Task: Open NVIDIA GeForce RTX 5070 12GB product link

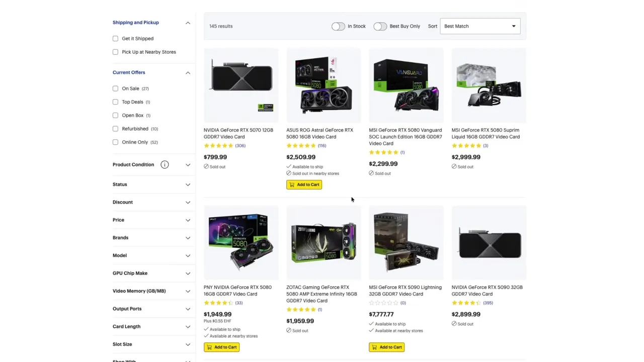Action: (238, 133)
